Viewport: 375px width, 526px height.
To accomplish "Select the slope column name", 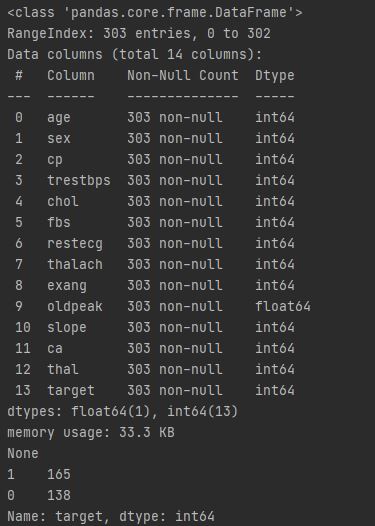I will click(x=67, y=328).
